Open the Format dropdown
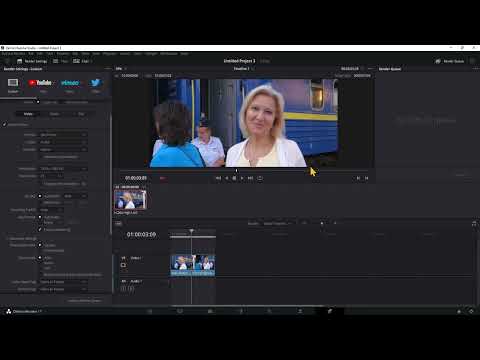Viewport: 480px width, 360px height. pos(63,135)
